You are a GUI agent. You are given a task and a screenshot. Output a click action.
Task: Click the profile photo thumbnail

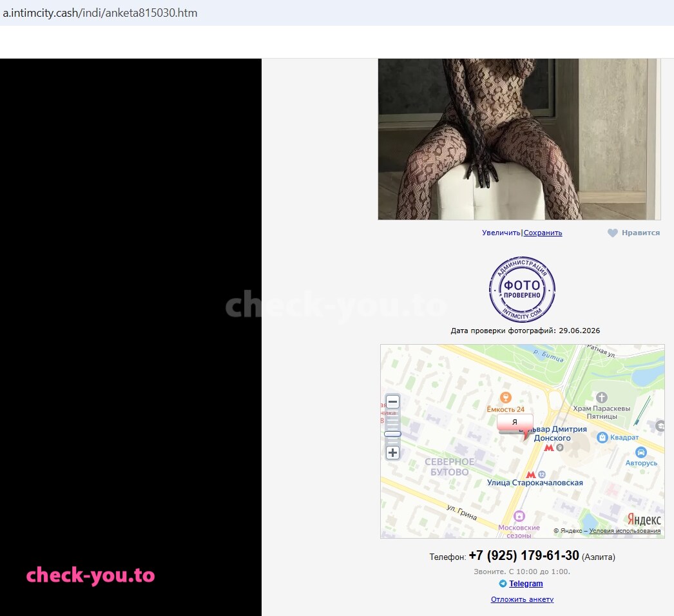pyautogui.click(x=519, y=139)
